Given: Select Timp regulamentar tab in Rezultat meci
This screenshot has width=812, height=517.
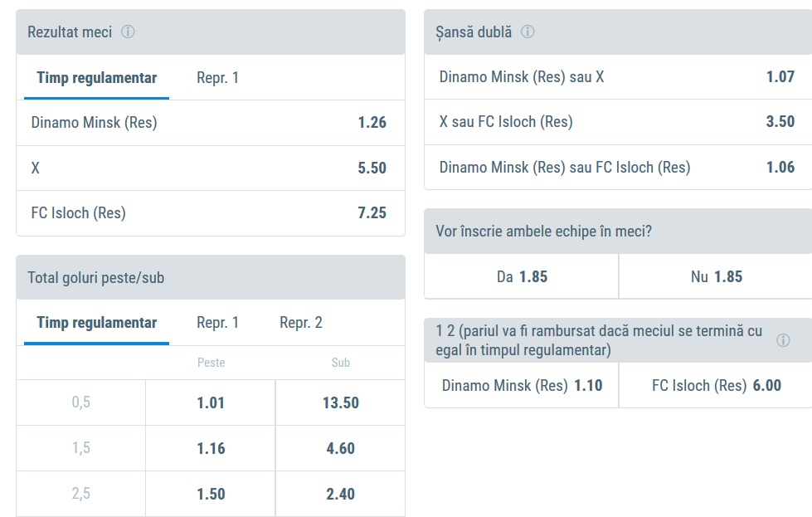Looking at the screenshot, I should [96, 78].
